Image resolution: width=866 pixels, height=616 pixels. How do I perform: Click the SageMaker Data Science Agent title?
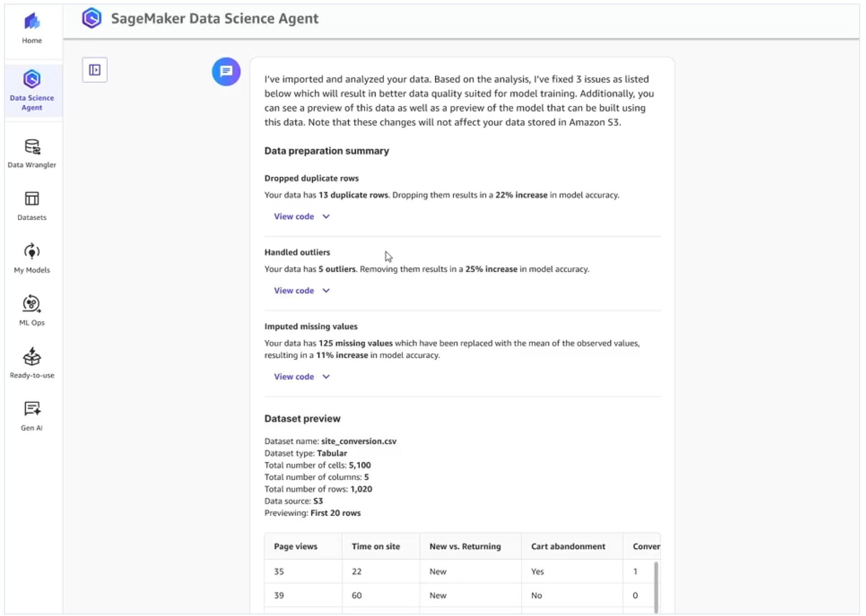pos(215,18)
